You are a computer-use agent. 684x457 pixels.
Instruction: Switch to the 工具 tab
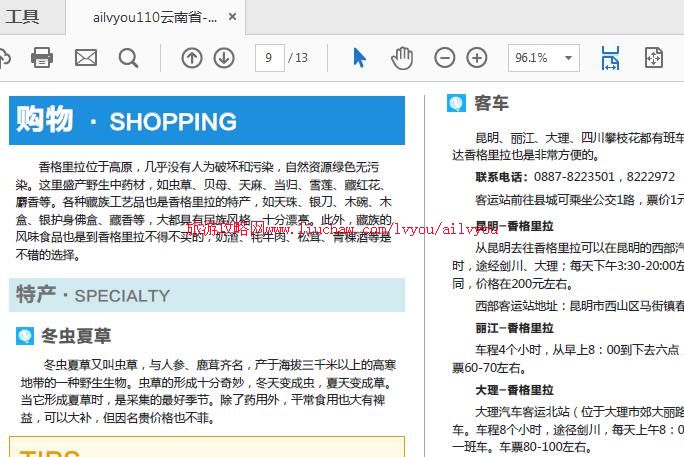[22, 17]
